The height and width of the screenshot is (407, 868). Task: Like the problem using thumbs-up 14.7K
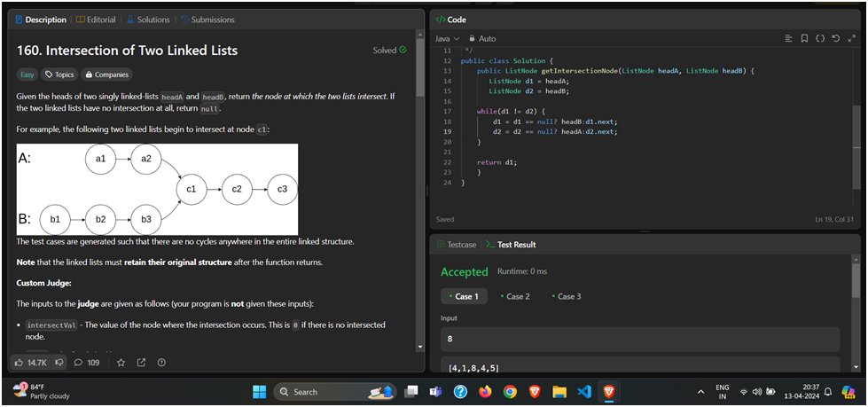[32, 362]
